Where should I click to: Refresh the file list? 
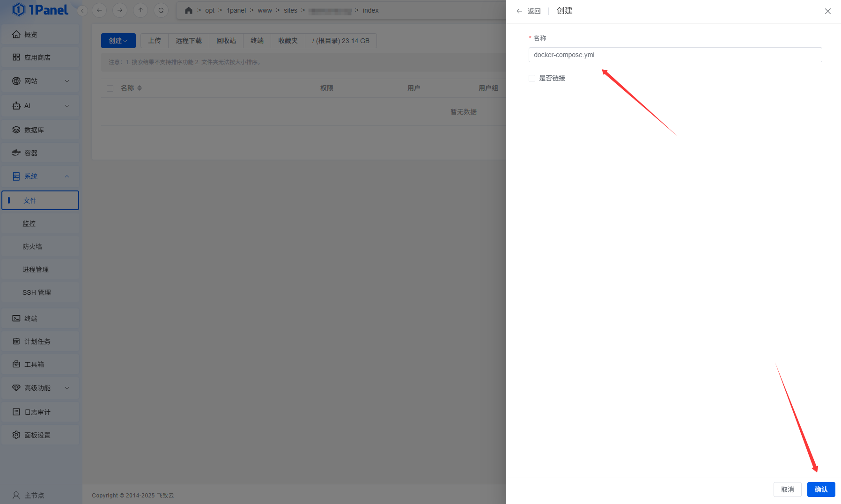point(161,10)
